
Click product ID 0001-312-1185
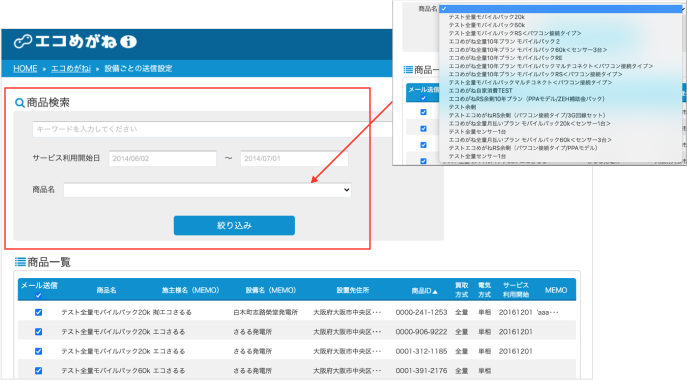[x=421, y=351]
